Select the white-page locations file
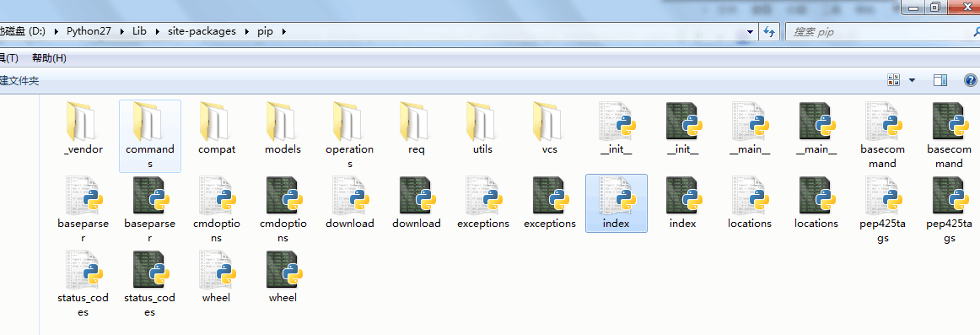The height and width of the screenshot is (335, 980). pos(750,203)
